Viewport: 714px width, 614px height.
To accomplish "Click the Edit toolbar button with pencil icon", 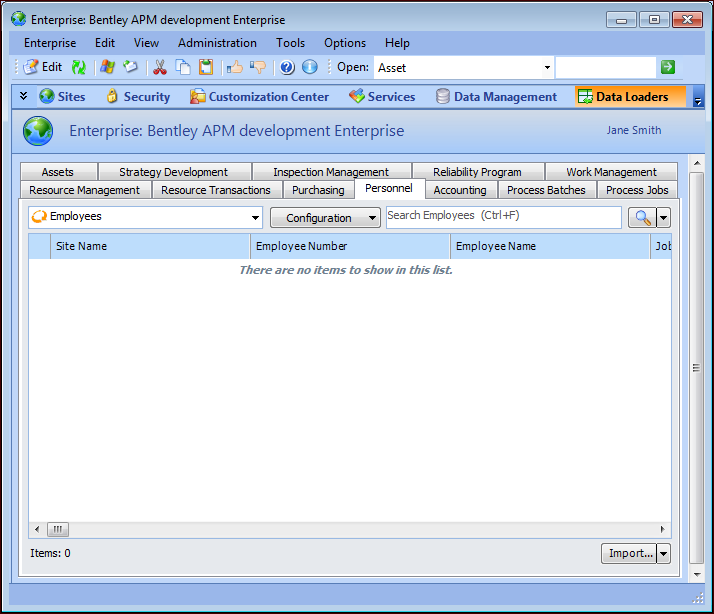I will pyautogui.click(x=43, y=67).
